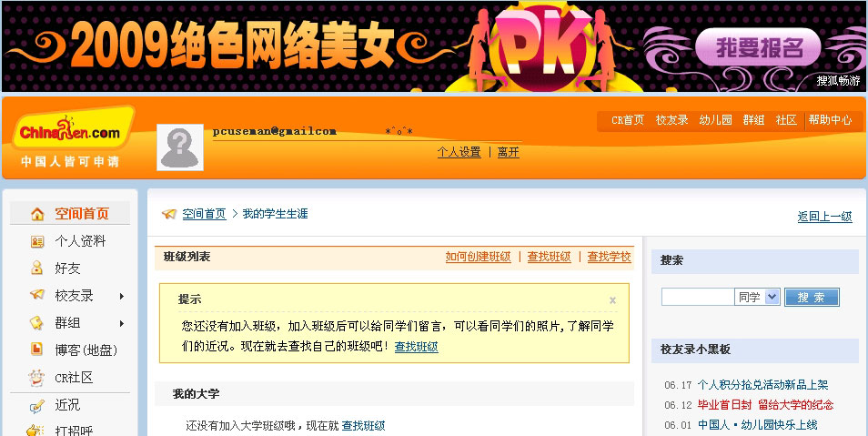Image resolution: width=868 pixels, height=436 pixels.
Task: Expand the 校友录 submenu arrow
Action: pos(122,296)
